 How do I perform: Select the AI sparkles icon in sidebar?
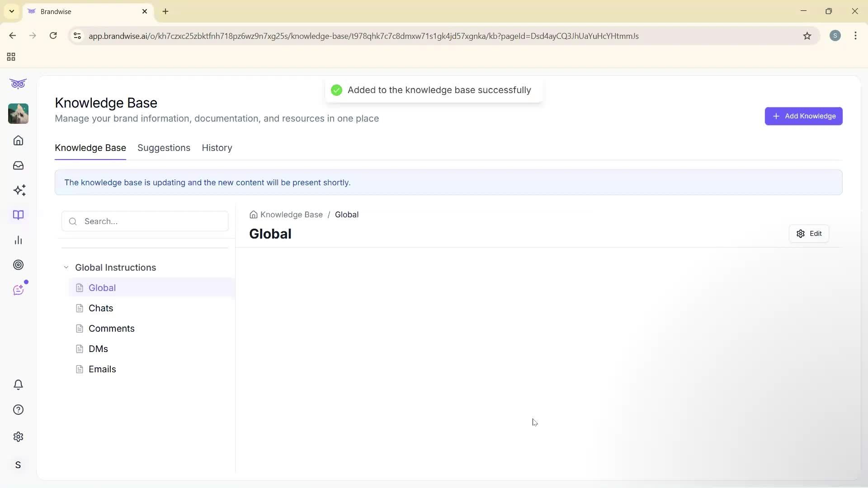[19, 190]
